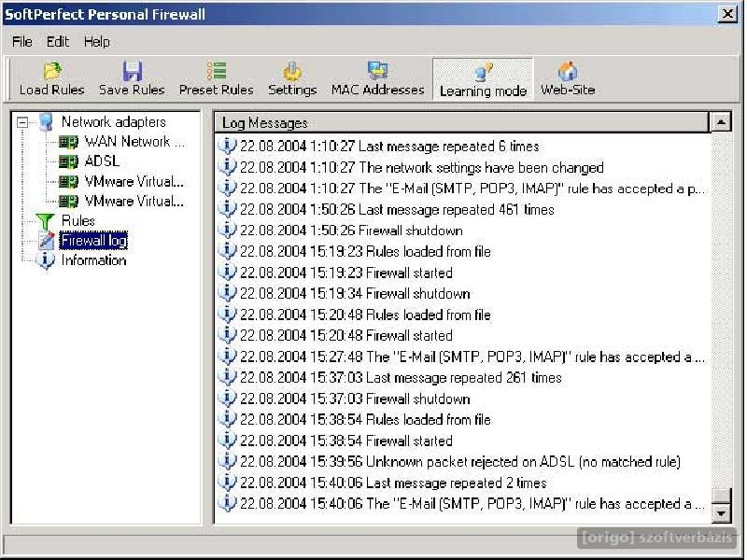Select the Firewall log tree item
Image resolution: width=747 pixels, height=560 pixels.
tap(94, 241)
